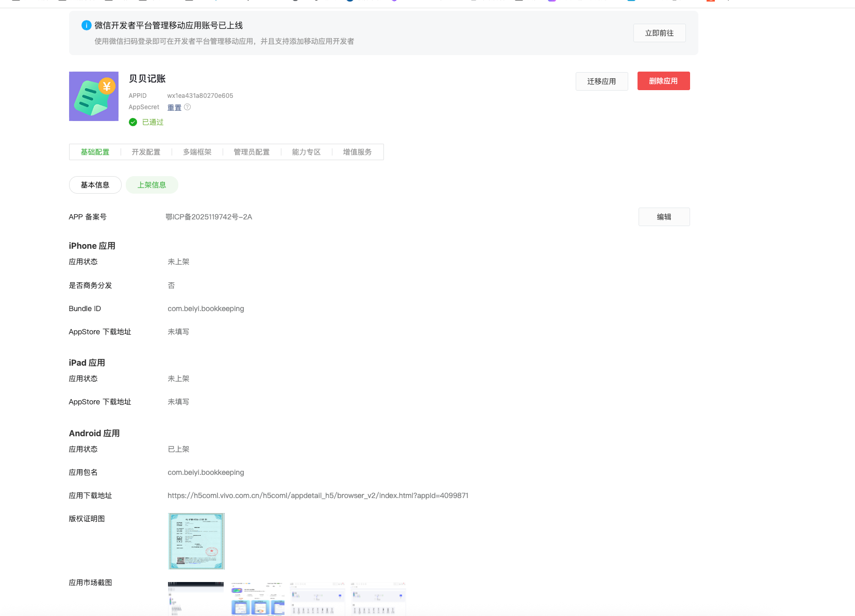The height and width of the screenshot is (616, 855).
Task: Go to the 立即前往 button in the banner
Action: [660, 33]
